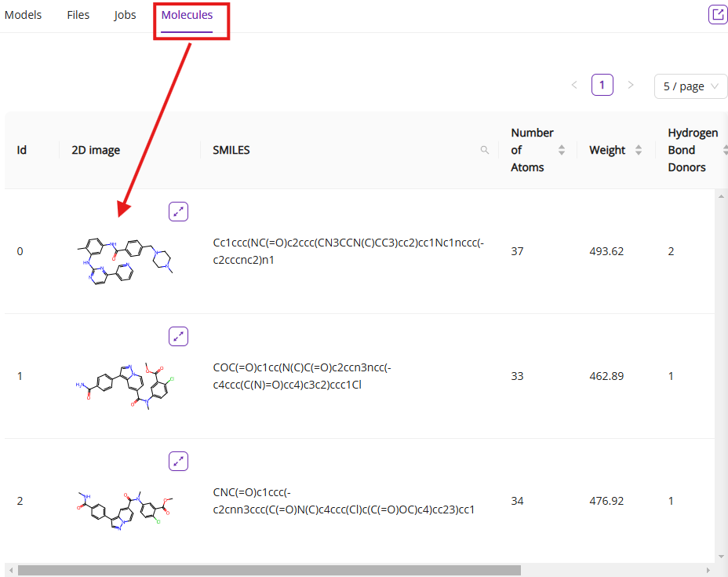Select the Molecules tab
728x577 pixels.
pos(187,15)
